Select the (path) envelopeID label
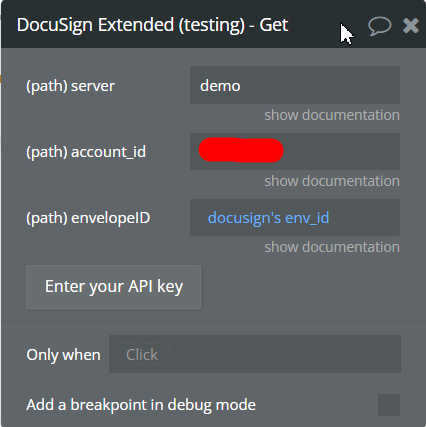Screen dimensions: 426x427 point(88,218)
